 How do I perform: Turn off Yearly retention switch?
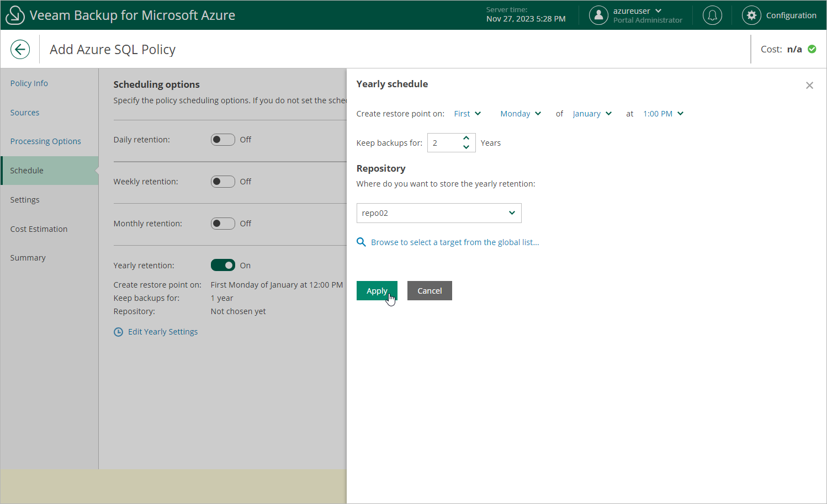click(223, 266)
